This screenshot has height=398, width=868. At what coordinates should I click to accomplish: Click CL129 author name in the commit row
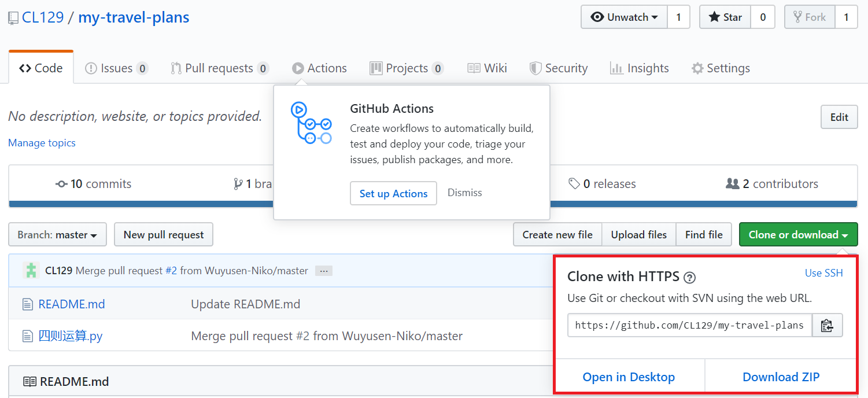point(58,270)
